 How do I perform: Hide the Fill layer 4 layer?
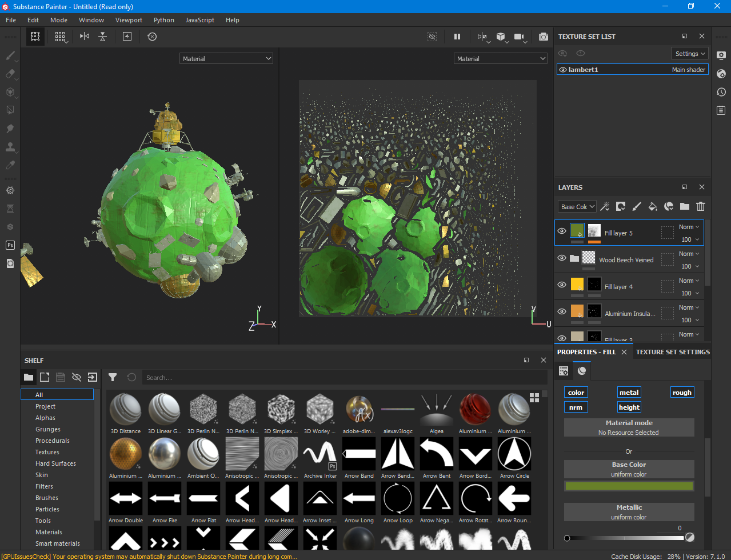click(x=562, y=285)
